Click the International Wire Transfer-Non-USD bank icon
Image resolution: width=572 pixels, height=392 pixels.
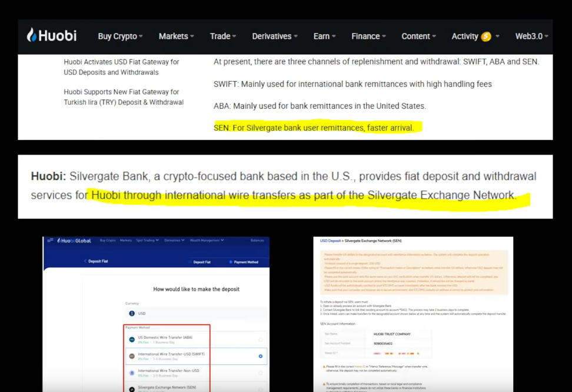click(132, 373)
